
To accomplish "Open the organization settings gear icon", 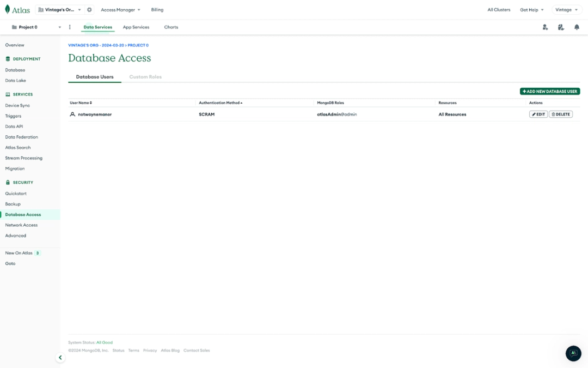I will (89, 9).
